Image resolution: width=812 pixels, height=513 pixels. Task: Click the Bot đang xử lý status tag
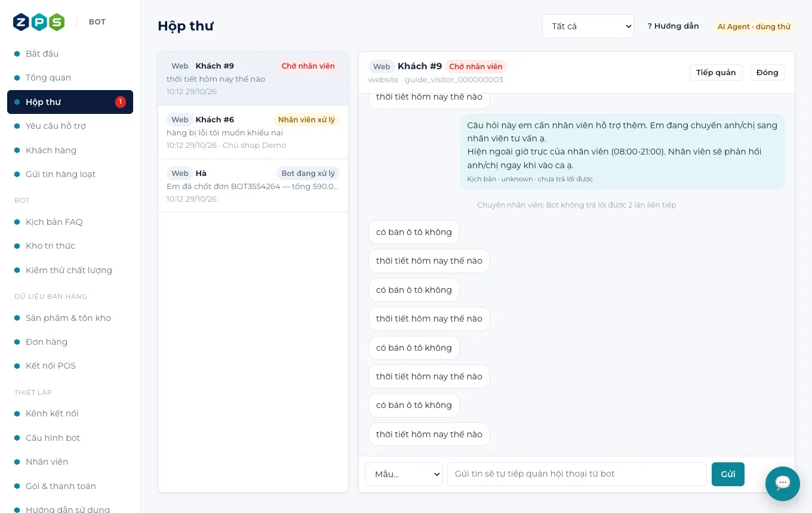click(308, 174)
